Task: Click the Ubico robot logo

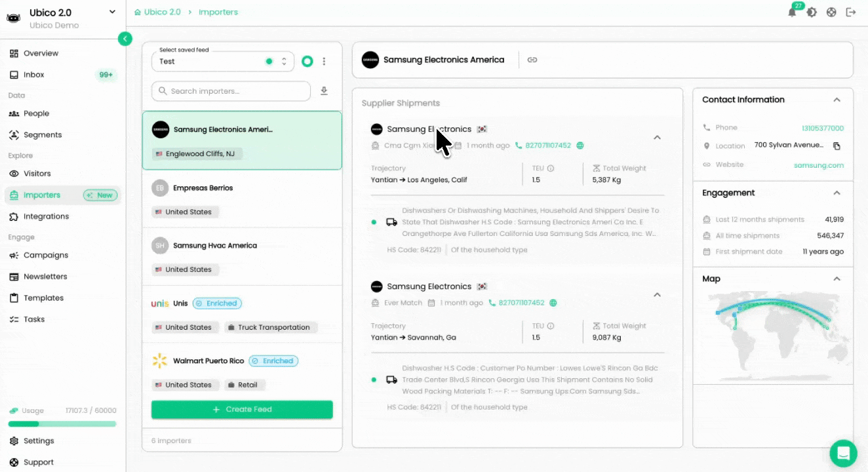Action: point(14,18)
